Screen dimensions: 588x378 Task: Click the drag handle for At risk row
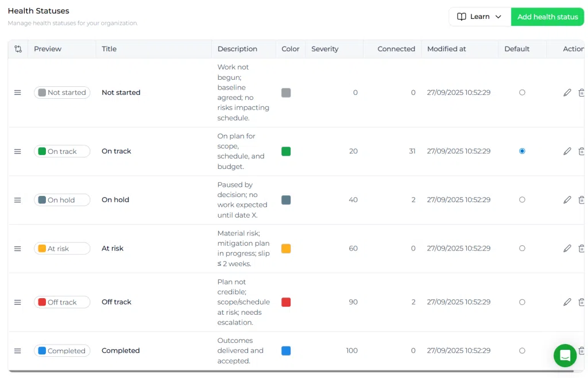click(18, 249)
